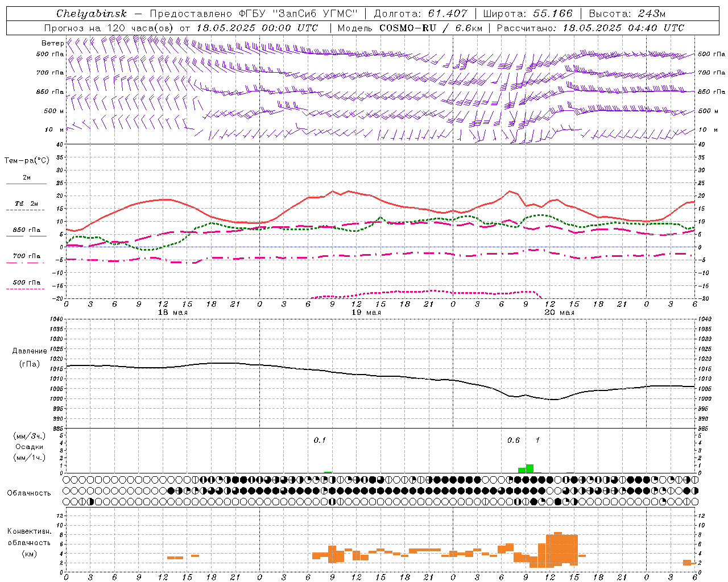Click the 'Облачность' cloudiness label
The image size is (728, 582).
pos(29,493)
